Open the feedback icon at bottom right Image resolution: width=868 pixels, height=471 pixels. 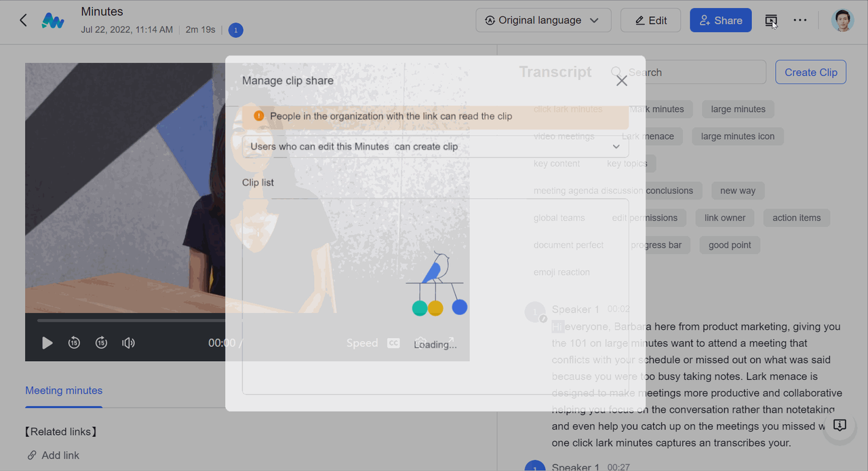click(x=840, y=426)
